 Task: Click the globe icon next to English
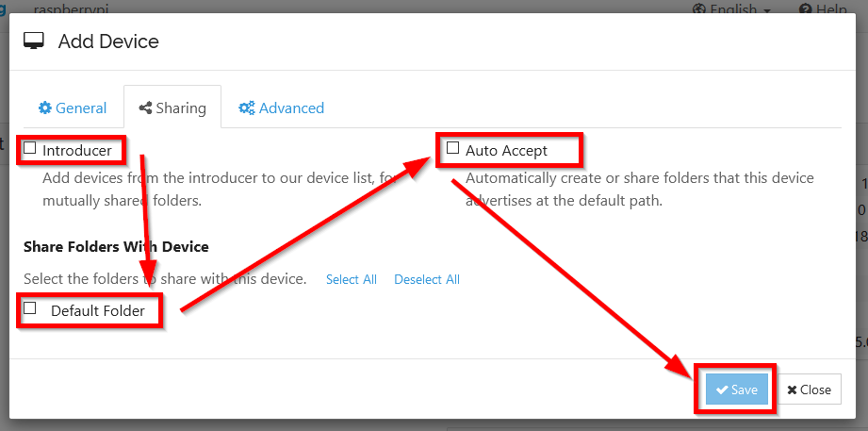(698, 8)
